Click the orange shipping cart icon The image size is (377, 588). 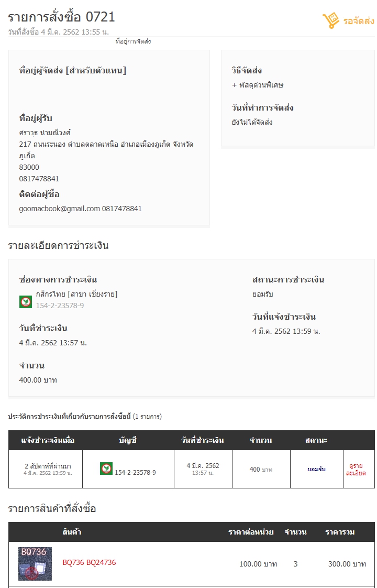330,20
